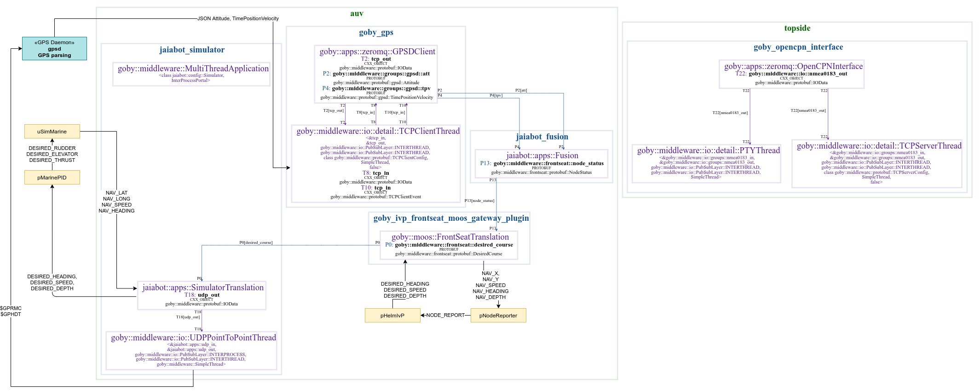Screen dimensions: 980x391
Task: Click the pHelmIvP node
Action: (x=392, y=316)
